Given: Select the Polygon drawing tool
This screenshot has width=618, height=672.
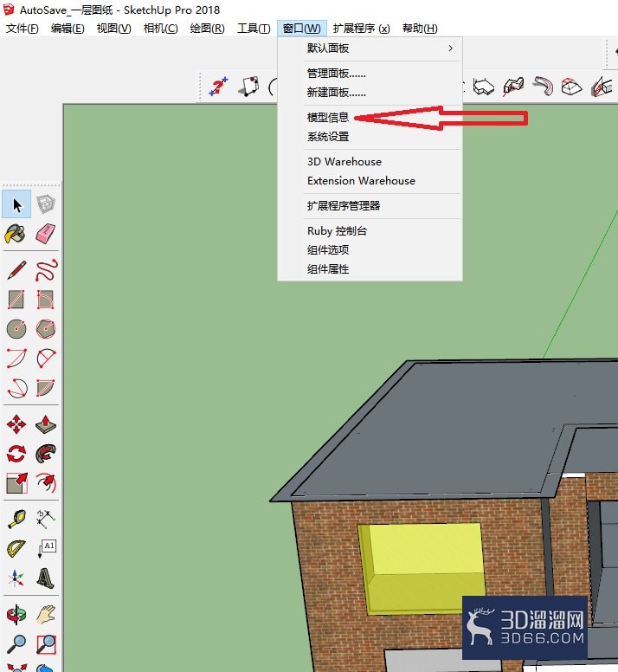Looking at the screenshot, I should [x=45, y=329].
